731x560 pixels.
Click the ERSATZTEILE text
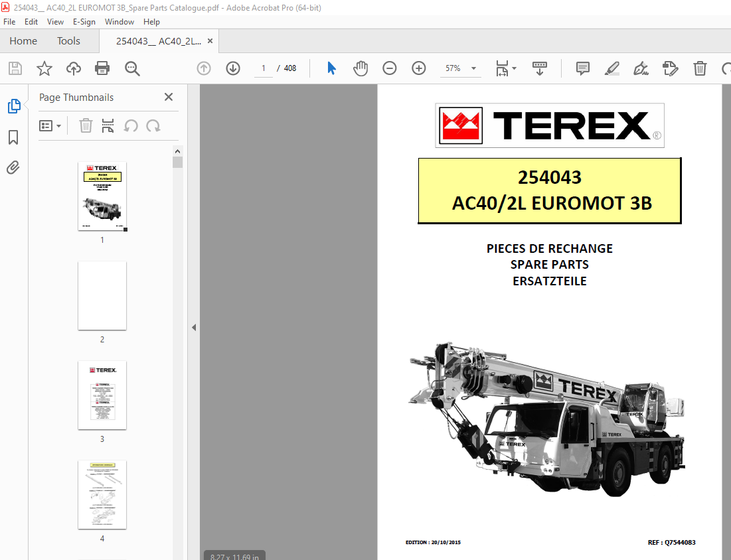point(550,281)
